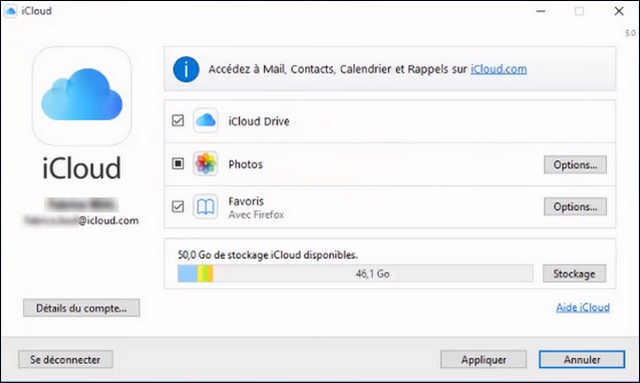Minimize the iCloud window
The width and height of the screenshot is (640, 383).
coord(541,11)
